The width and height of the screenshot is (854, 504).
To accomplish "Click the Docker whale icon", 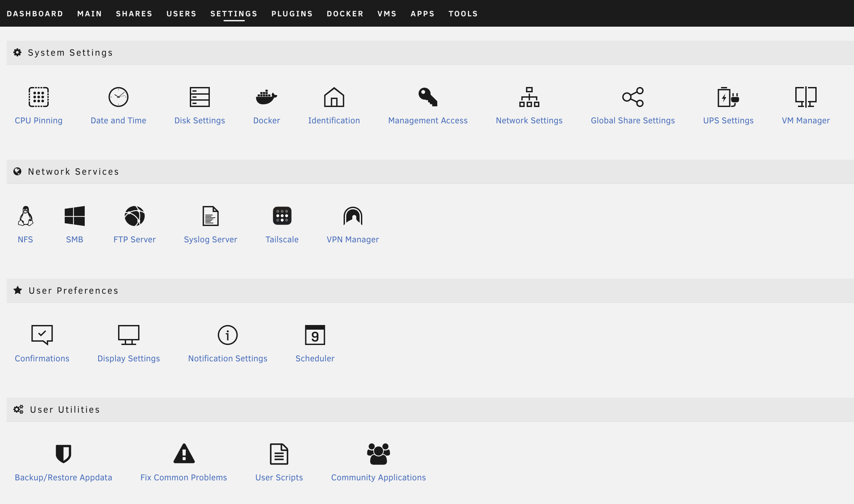I will (x=267, y=97).
